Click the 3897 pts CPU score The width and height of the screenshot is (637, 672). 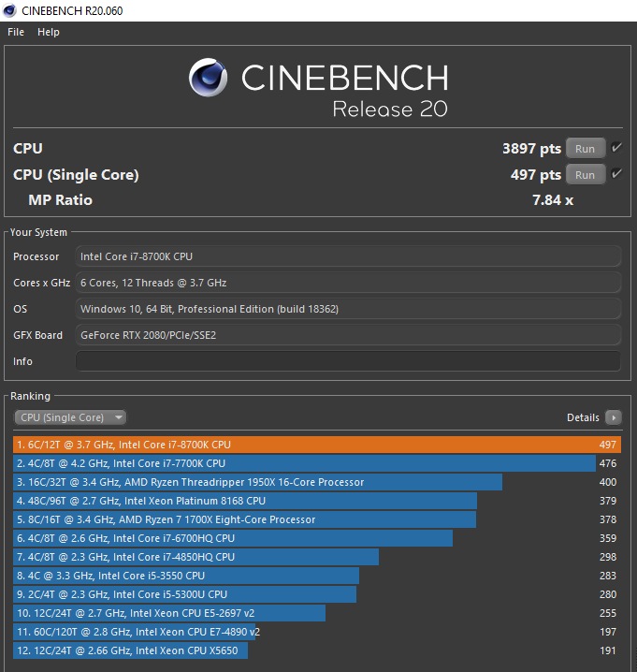[x=531, y=149]
